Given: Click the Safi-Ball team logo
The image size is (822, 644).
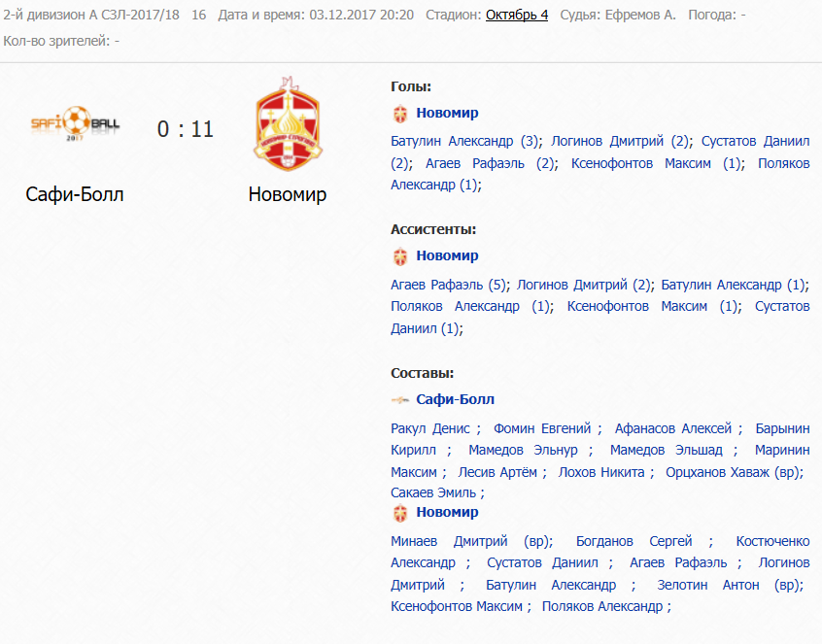Looking at the screenshot, I should [x=75, y=123].
